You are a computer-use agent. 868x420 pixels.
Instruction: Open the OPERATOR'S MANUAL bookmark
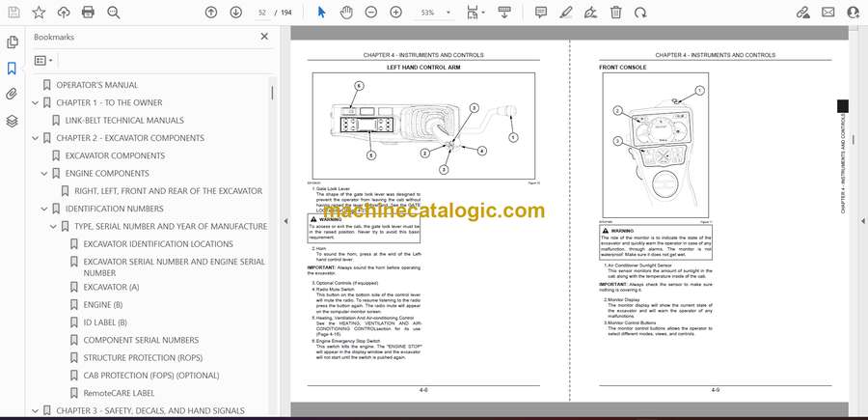coord(97,85)
